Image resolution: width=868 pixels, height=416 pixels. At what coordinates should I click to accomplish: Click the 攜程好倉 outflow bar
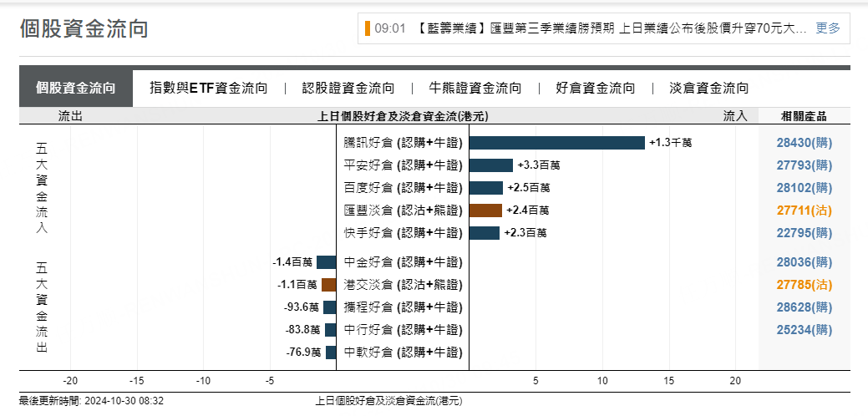pyautogui.click(x=330, y=307)
